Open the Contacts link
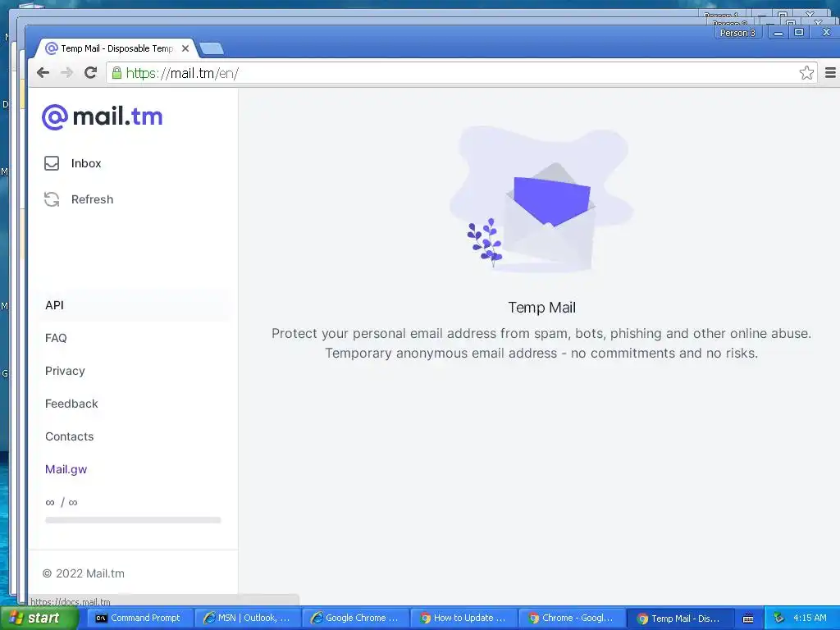This screenshot has height=630, width=840. pos(69,436)
